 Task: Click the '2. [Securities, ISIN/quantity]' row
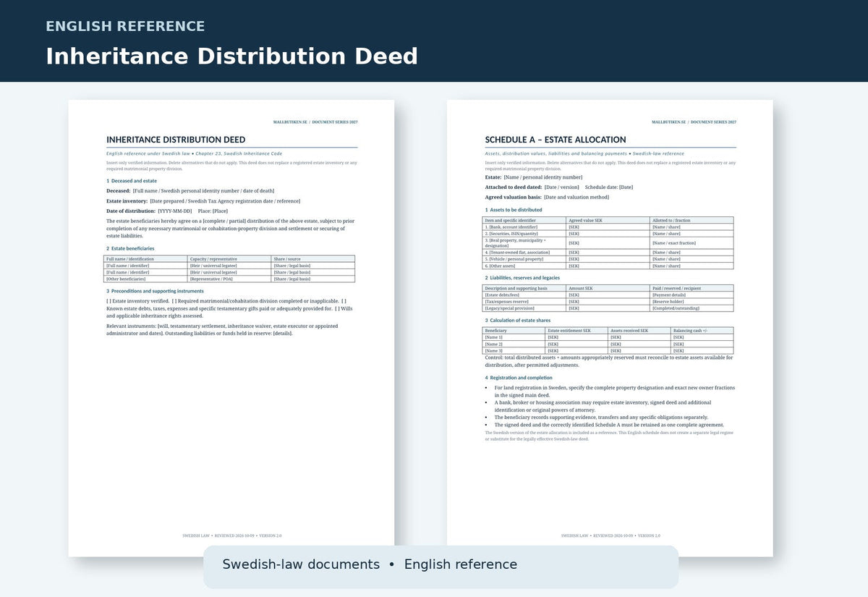(x=608, y=234)
